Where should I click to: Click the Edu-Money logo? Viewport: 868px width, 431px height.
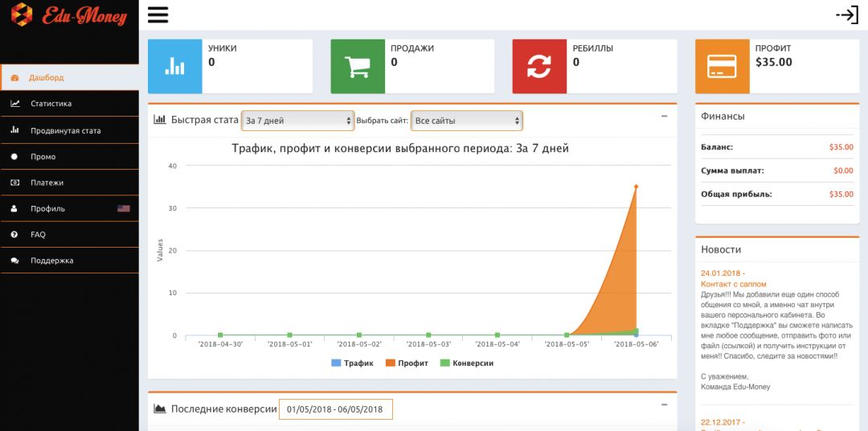coord(68,14)
